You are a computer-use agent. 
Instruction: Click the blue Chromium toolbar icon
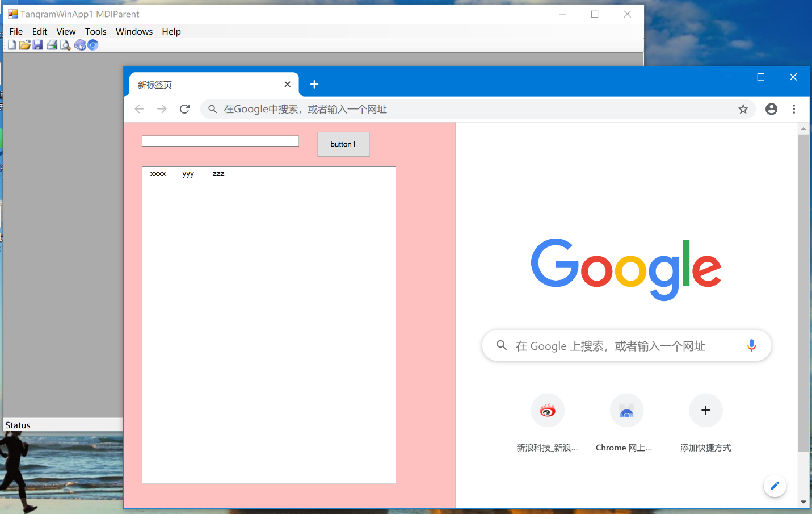tap(93, 45)
